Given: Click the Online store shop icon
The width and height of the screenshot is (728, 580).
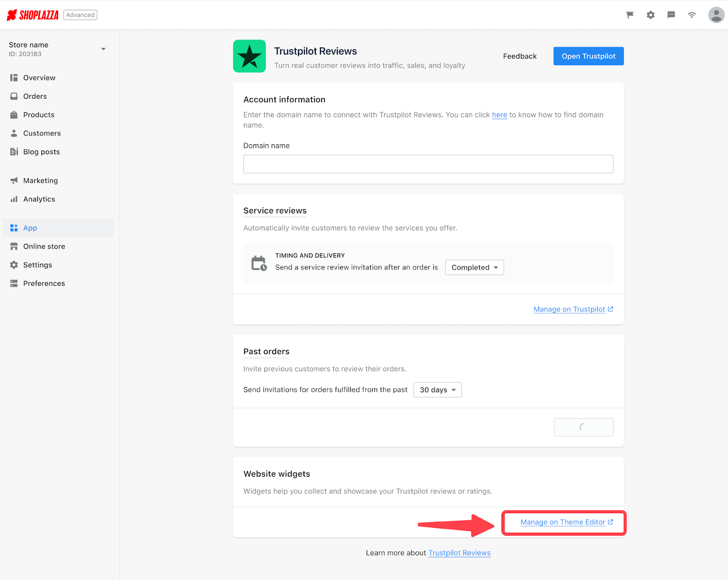Looking at the screenshot, I should (14, 247).
